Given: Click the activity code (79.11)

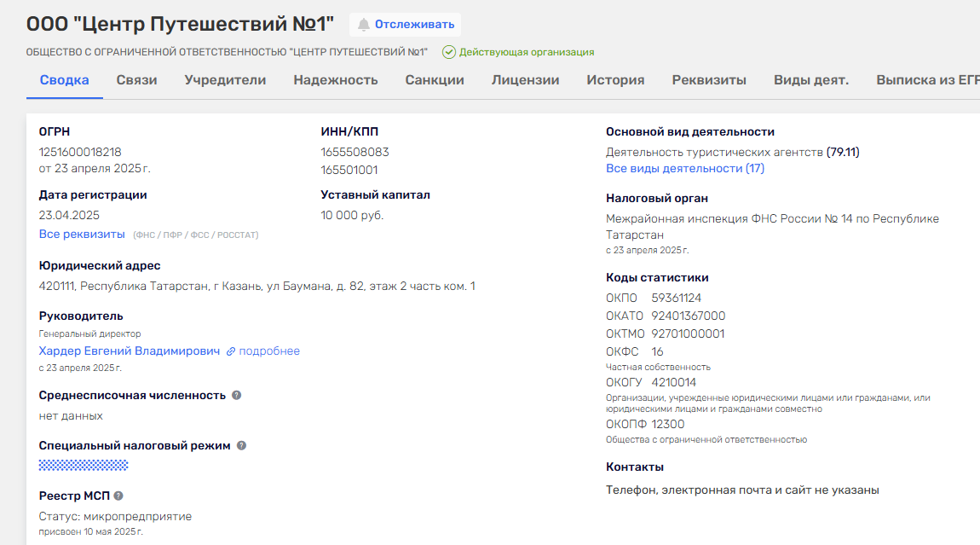Looking at the screenshot, I should click(843, 152).
